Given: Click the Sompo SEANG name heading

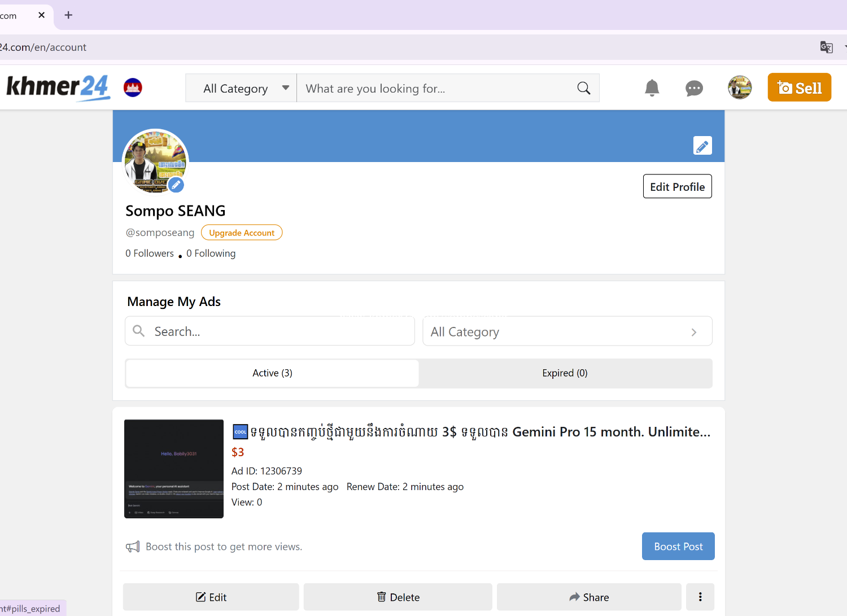Looking at the screenshot, I should (x=176, y=211).
